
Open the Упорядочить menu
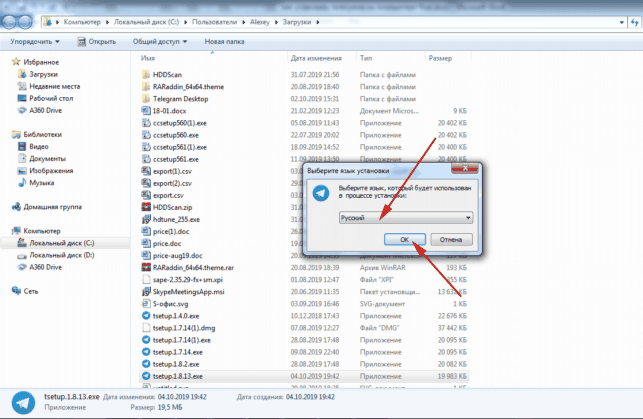[x=35, y=41]
